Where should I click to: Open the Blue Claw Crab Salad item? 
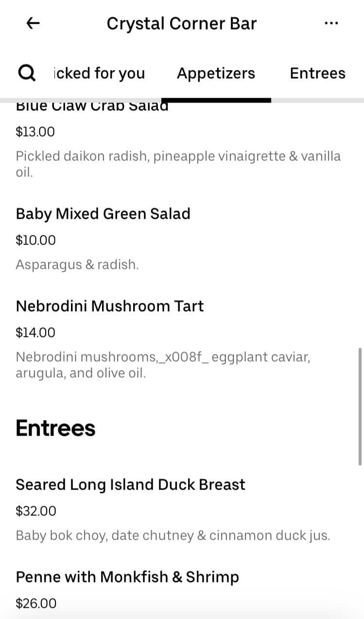coord(92,106)
